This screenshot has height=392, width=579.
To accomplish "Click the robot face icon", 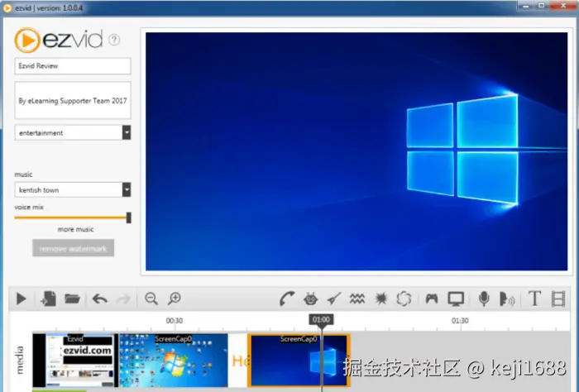I will 310,299.
